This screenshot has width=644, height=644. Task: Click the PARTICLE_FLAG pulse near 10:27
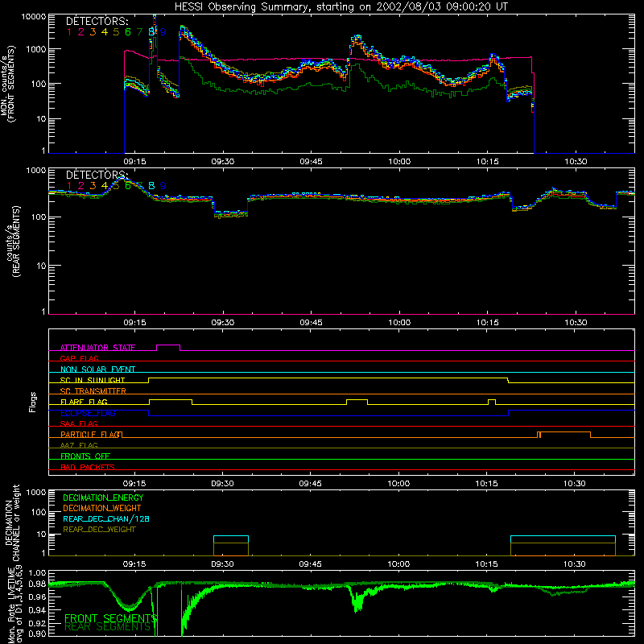tap(564, 435)
